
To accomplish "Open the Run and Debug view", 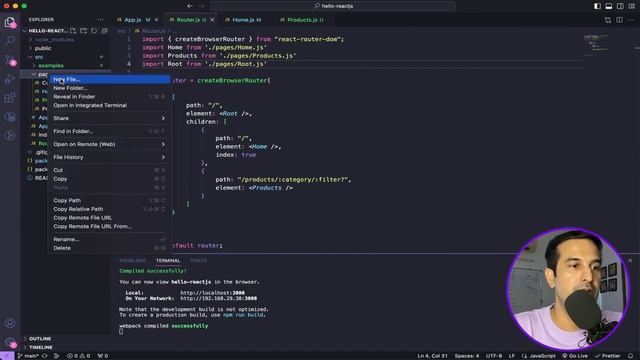I will tap(10, 79).
